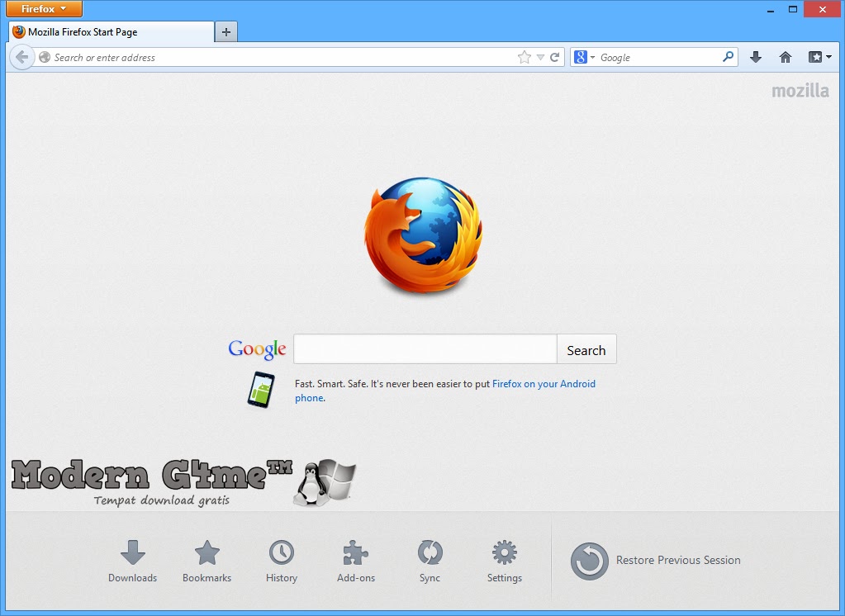Bookmark this page with the star icon
Image resolution: width=845 pixels, height=616 pixels.
point(524,57)
